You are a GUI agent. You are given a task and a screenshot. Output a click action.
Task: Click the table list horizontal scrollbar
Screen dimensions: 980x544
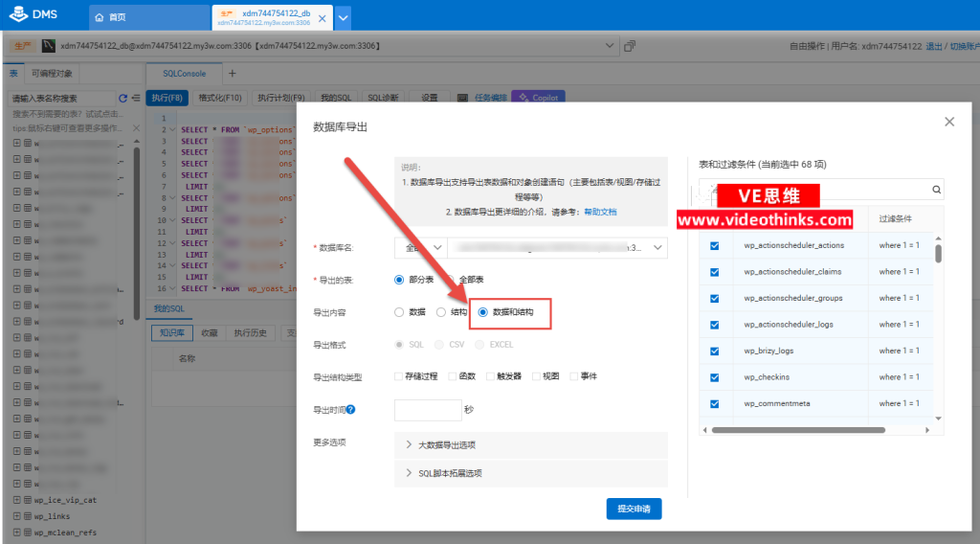pos(798,430)
